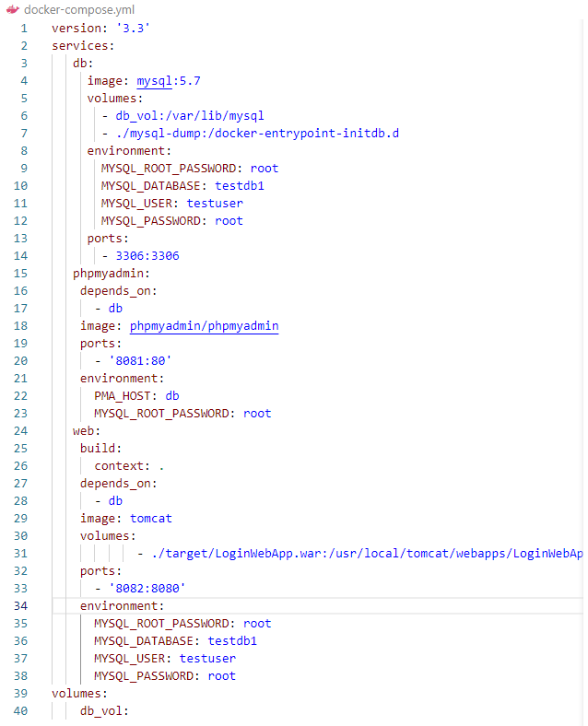Click the ports key on line 13

105,239
